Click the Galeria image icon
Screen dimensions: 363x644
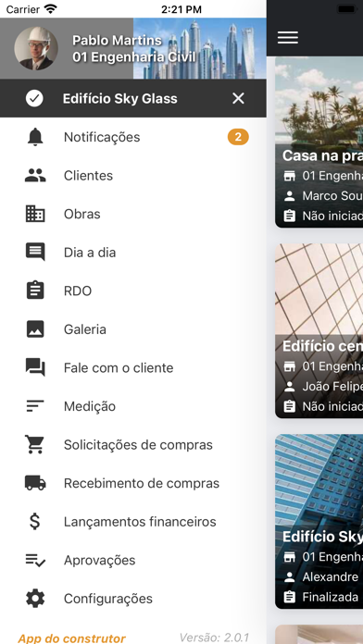coord(35,329)
